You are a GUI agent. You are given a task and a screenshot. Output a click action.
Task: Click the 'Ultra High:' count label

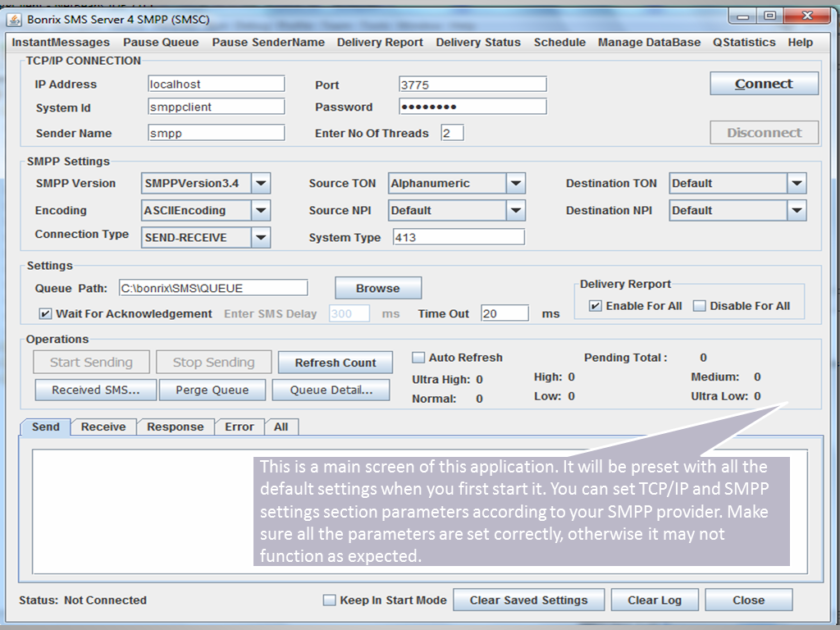[441, 379]
